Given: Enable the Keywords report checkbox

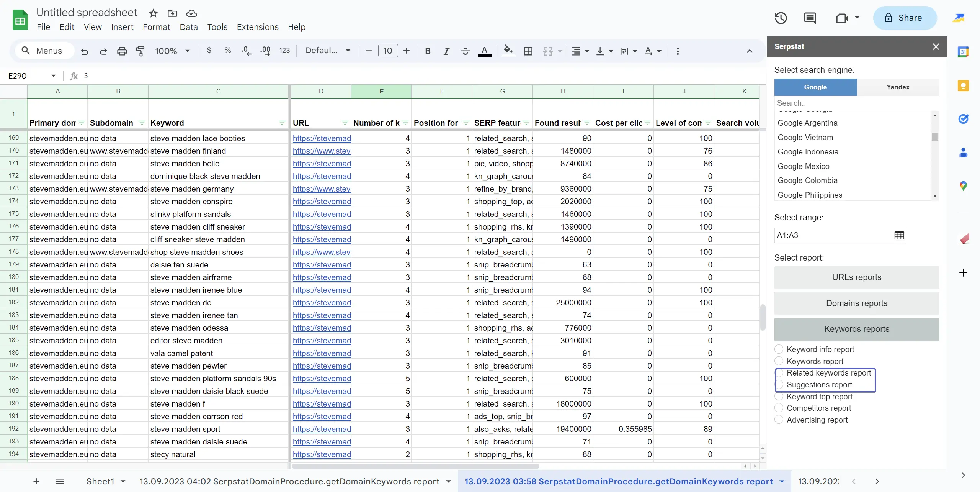Looking at the screenshot, I should coord(779,361).
